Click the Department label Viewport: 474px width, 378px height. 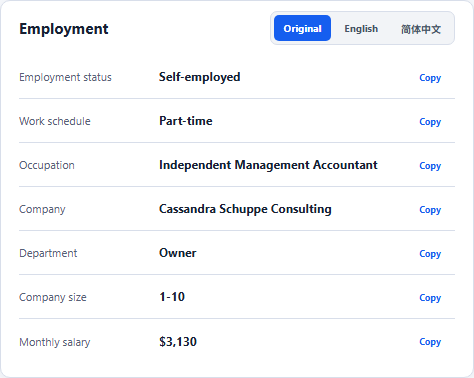click(x=48, y=253)
